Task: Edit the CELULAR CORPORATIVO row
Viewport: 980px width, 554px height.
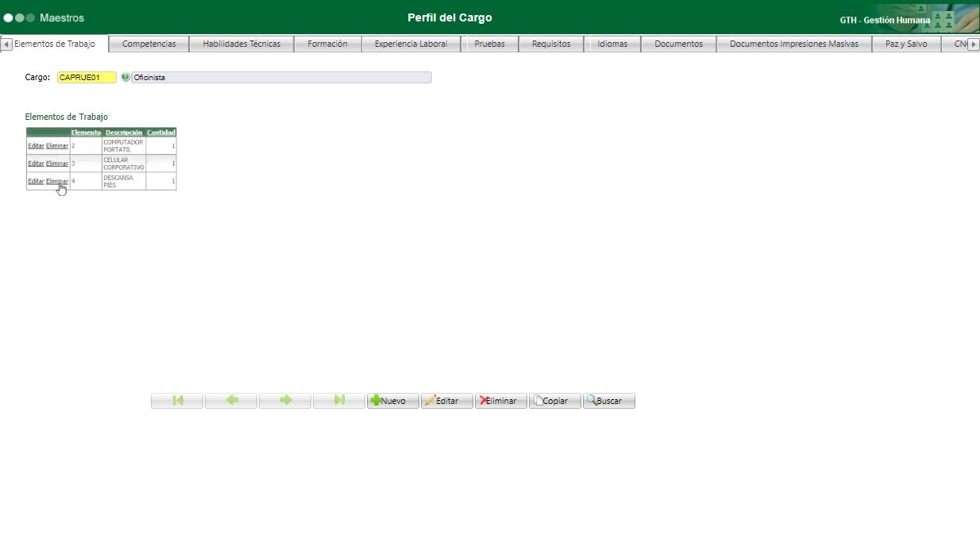Action: click(x=36, y=164)
